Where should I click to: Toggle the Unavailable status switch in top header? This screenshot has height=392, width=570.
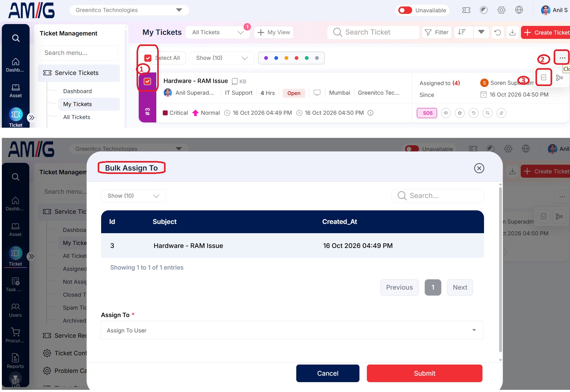click(x=405, y=10)
